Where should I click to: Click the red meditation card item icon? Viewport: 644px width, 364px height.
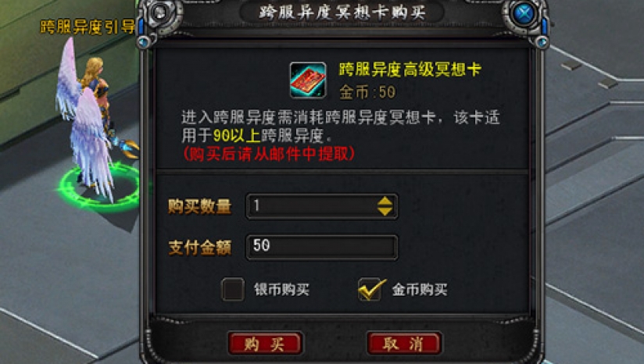(x=308, y=80)
